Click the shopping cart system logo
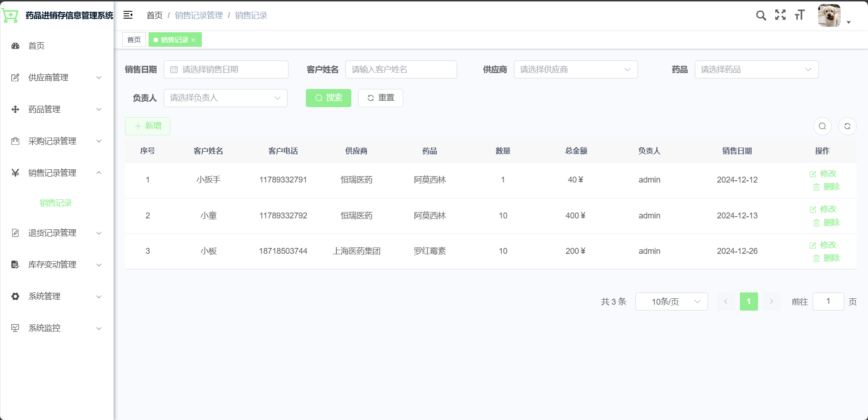Viewport: 868px width, 420px height. click(x=10, y=15)
